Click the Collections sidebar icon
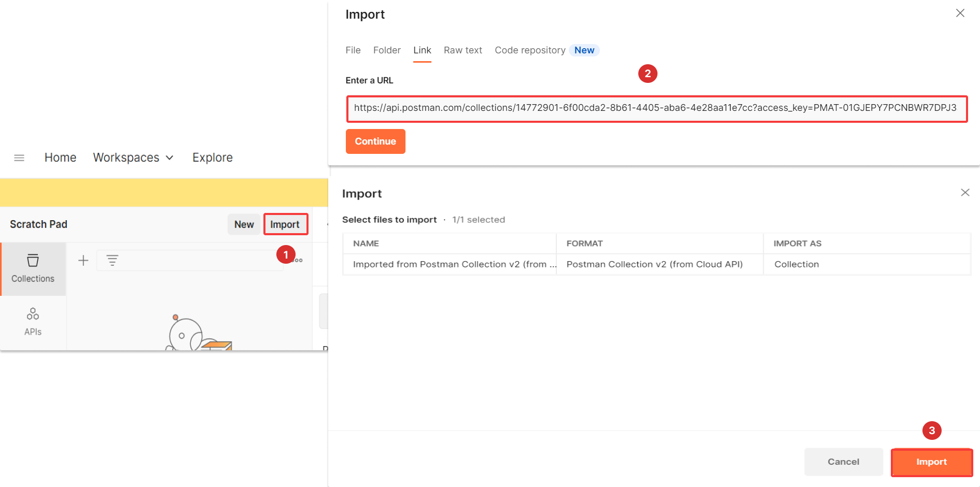 (33, 268)
